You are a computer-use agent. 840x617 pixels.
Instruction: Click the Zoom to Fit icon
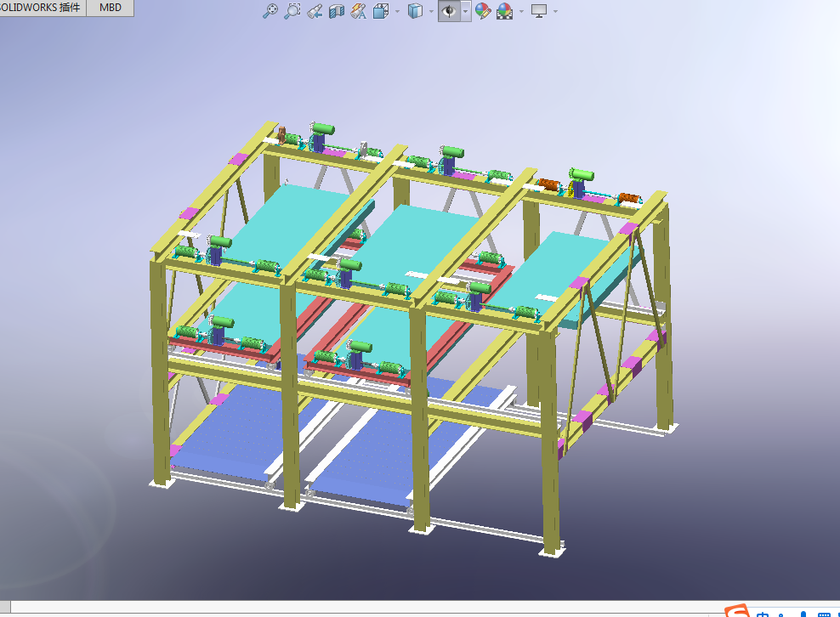[270, 11]
